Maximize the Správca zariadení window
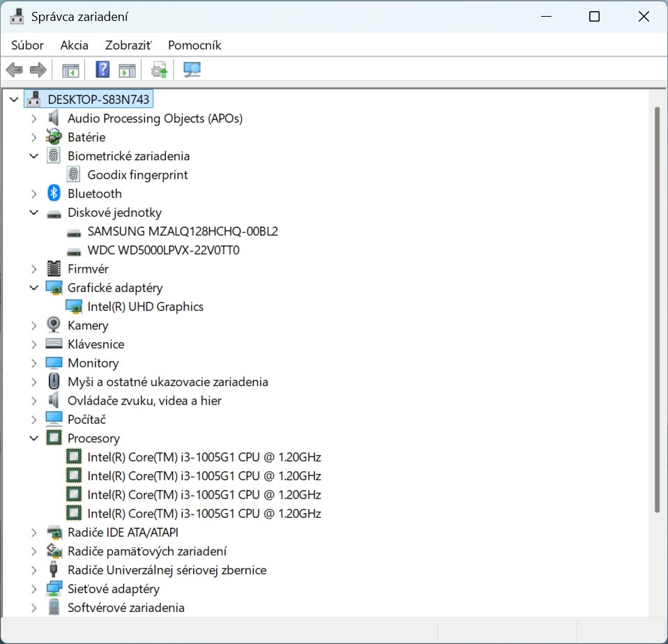This screenshot has width=668, height=644. tap(594, 17)
